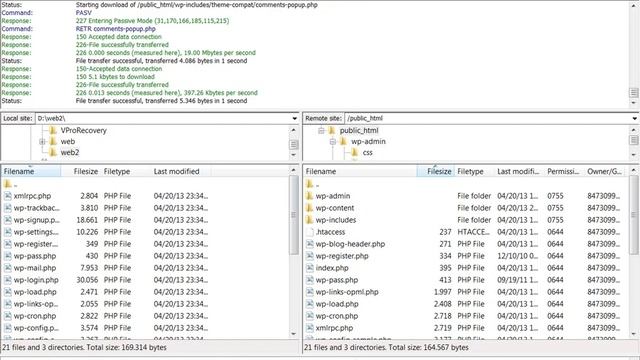
Task: Click the remote xmlrpc.php file icon
Action: click(x=309, y=328)
